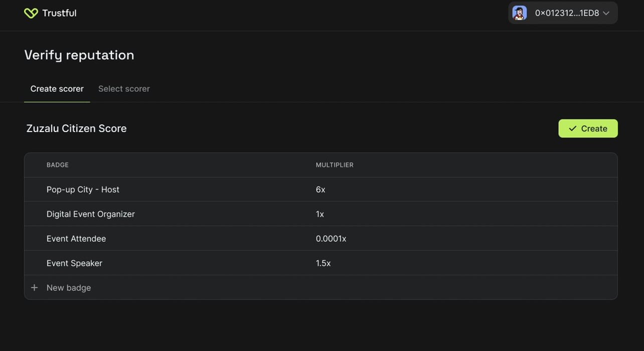Click the MULTIPLIER column header
The width and height of the screenshot is (644, 351).
point(335,165)
